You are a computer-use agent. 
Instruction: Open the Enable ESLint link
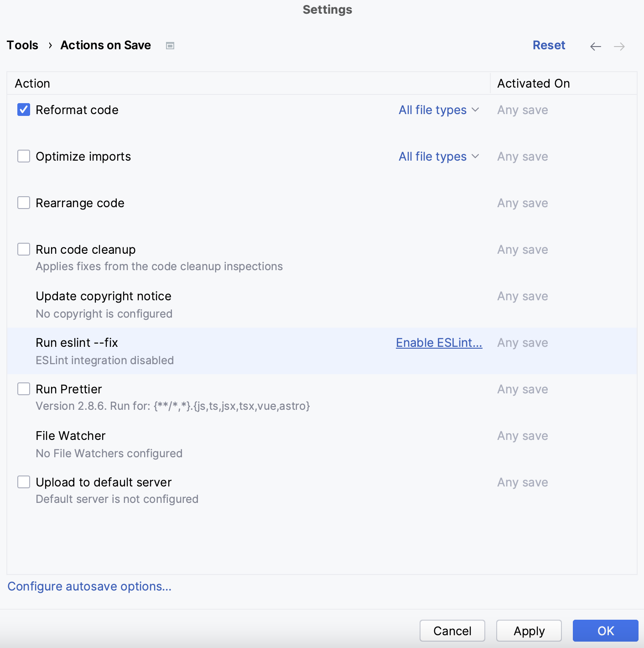(438, 343)
